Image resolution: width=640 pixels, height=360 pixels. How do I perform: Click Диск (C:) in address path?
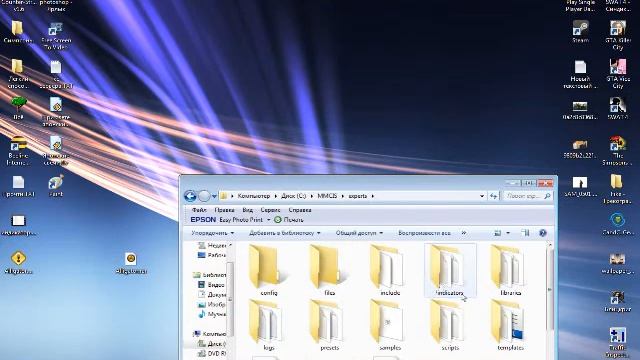(293, 196)
